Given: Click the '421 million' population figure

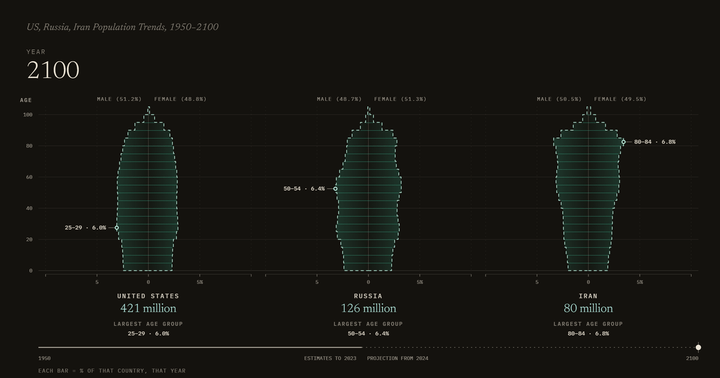Looking at the screenshot, I should 148,308.
